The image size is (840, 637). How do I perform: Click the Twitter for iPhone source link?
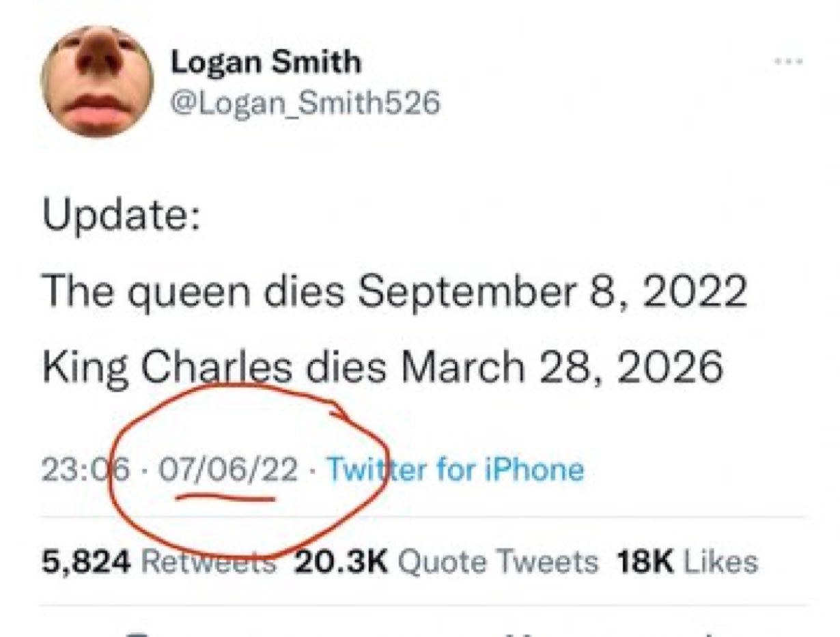(x=456, y=470)
